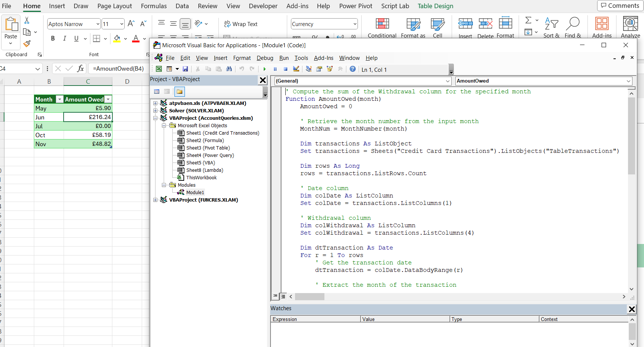Collapse the Modules folder
644x347 pixels.
tap(164, 185)
